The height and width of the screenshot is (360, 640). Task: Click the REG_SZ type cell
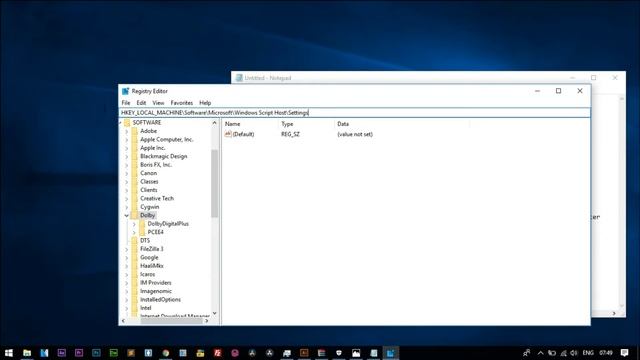pyautogui.click(x=290, y=134)
